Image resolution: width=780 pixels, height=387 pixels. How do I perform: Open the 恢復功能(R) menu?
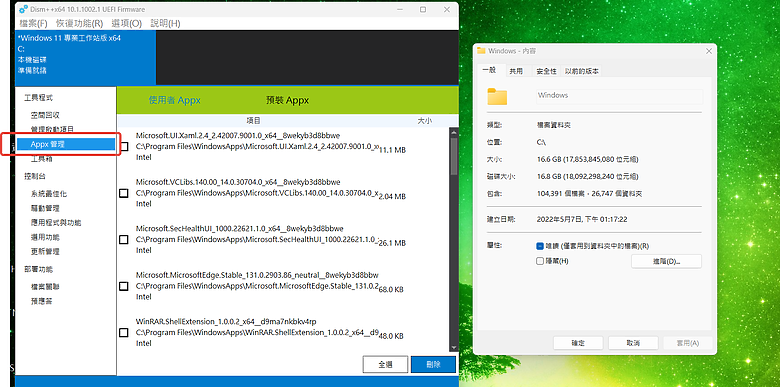click(x=80, y=23)
